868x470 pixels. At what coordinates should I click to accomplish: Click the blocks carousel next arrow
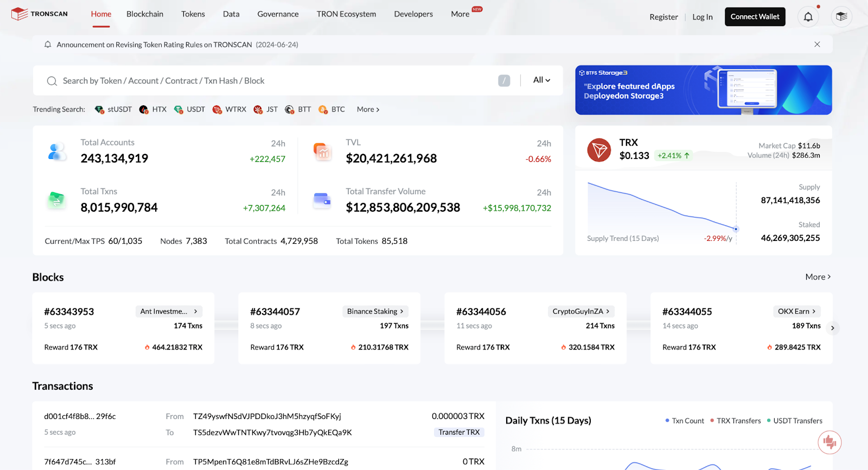pos(832,328)
